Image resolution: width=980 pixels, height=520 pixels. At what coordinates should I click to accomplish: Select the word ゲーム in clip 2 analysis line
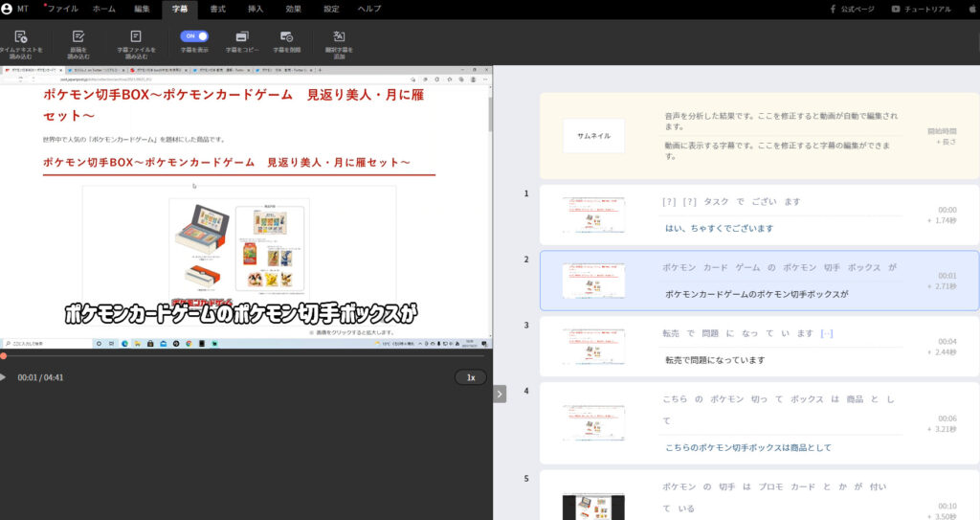(747, 267)
